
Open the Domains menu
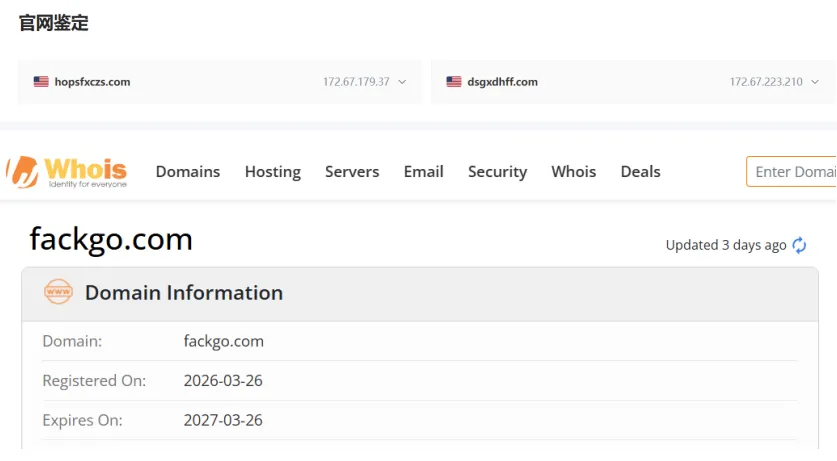(x=188, y=172)
